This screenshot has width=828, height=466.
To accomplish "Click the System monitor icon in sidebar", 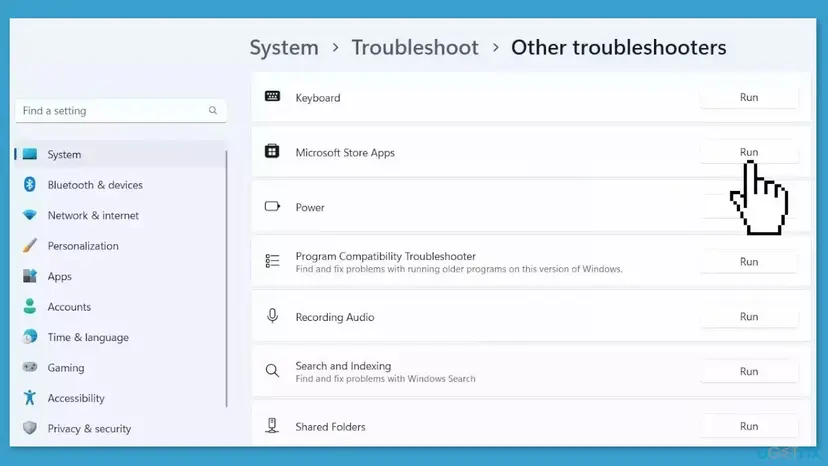I will point(30,154).
